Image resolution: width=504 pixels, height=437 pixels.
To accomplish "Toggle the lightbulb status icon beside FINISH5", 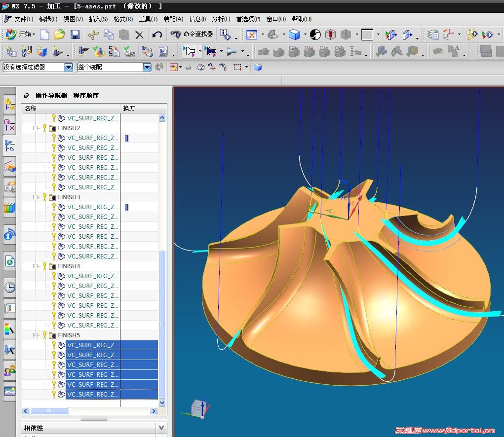I will (x=44, y=335).
